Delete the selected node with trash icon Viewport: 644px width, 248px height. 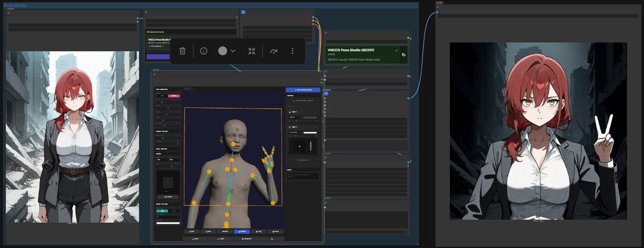(x=182, y=51)
